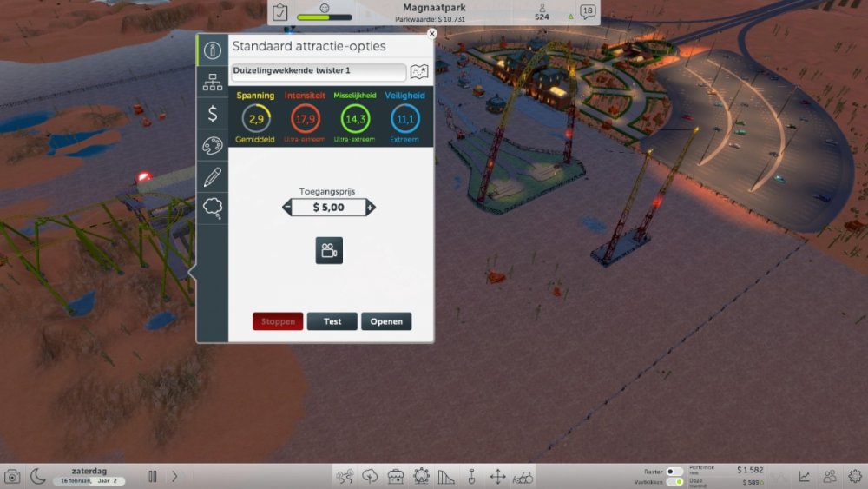Click the Openen button
Viewport: 868px width, 489px height.
pos(386,321)
